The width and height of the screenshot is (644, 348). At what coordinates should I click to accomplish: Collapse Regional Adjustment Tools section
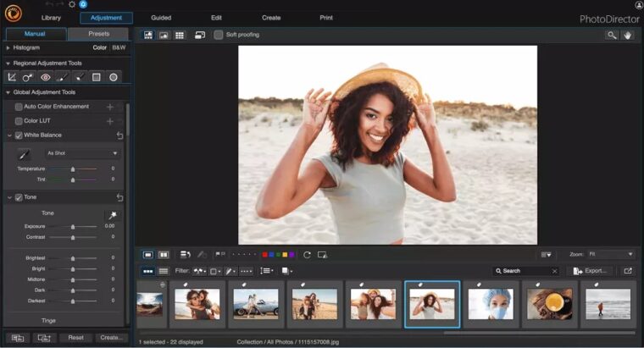[8, 64]
